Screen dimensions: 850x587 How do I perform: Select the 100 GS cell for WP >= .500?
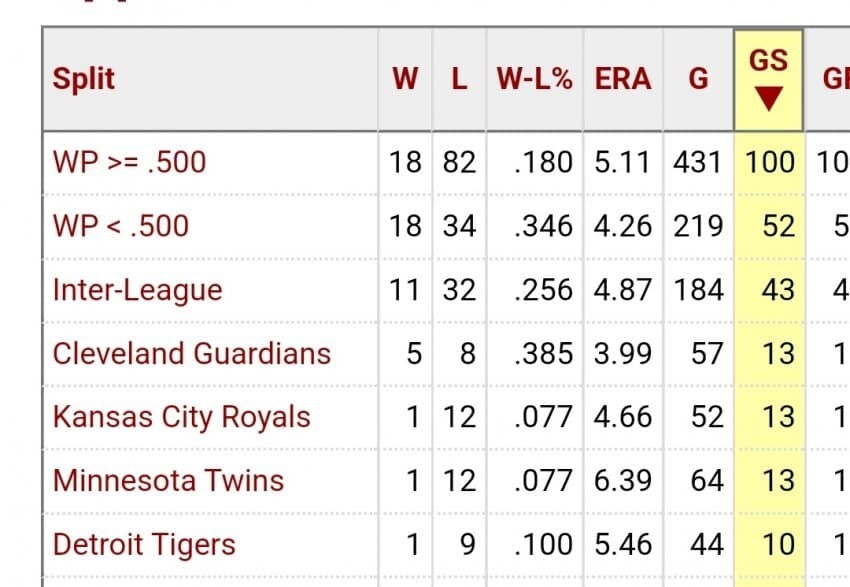point(769,162)
